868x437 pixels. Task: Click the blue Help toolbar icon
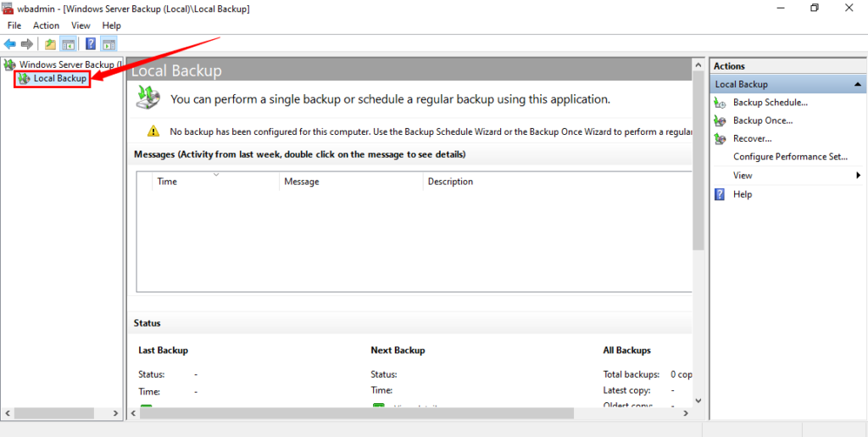click(x=92, y=44)
